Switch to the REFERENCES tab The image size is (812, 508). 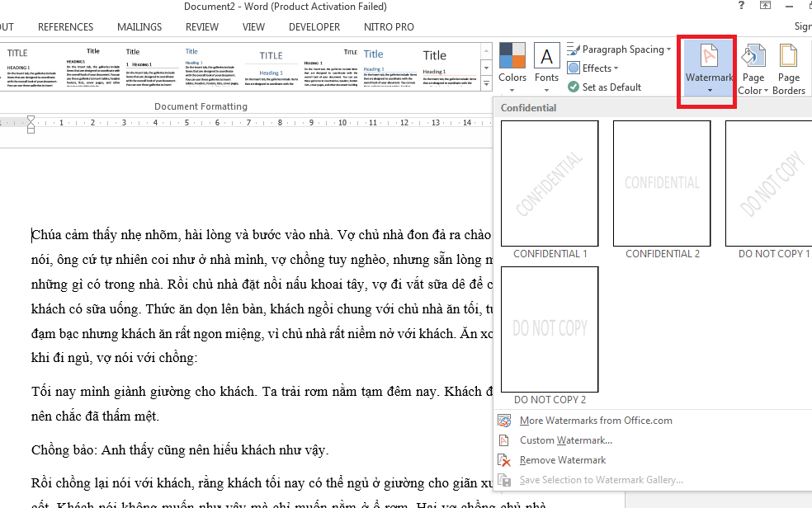[66, 27]
